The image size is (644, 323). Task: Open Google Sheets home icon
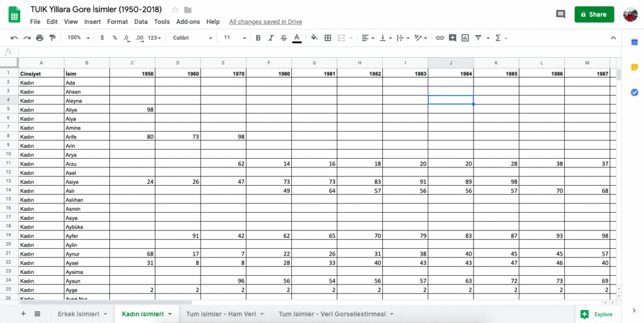14,14
